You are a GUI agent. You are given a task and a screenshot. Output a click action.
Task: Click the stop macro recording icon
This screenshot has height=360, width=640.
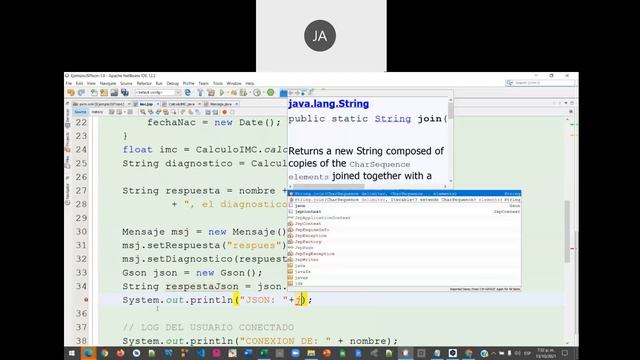pyautogui.click(x=232, y=112)
